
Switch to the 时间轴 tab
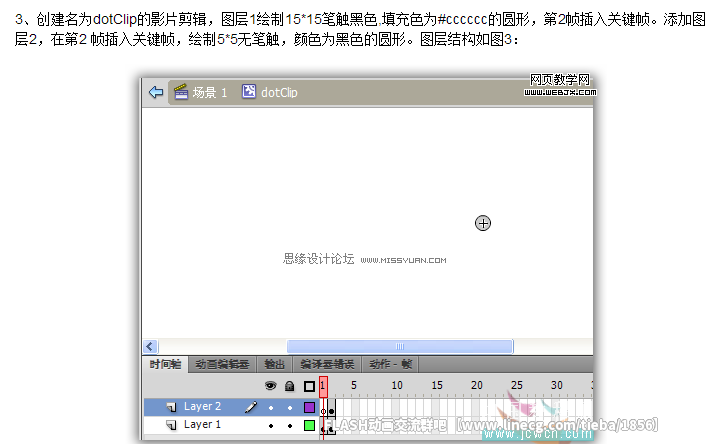[x=166, y=365]
